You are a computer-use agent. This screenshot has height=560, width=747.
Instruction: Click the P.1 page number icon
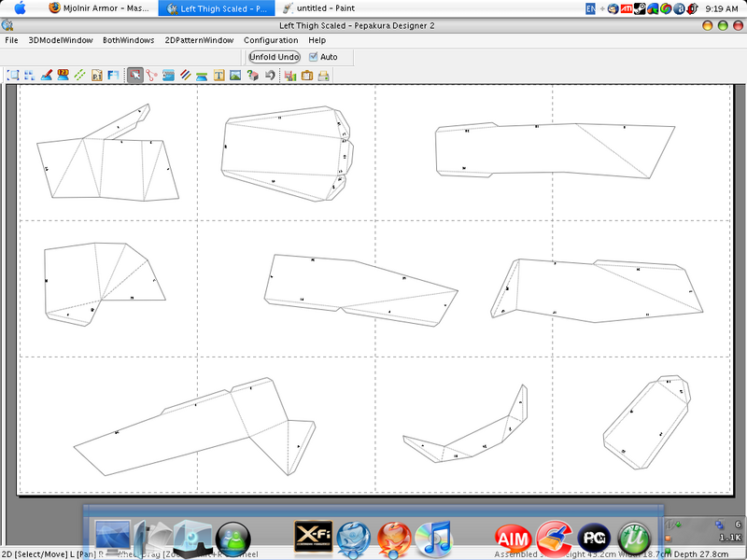pyautogui.click(x=97, y=75)
